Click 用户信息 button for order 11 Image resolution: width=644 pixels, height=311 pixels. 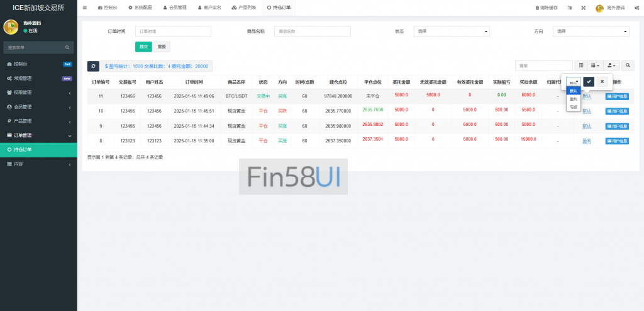[617, 96]
